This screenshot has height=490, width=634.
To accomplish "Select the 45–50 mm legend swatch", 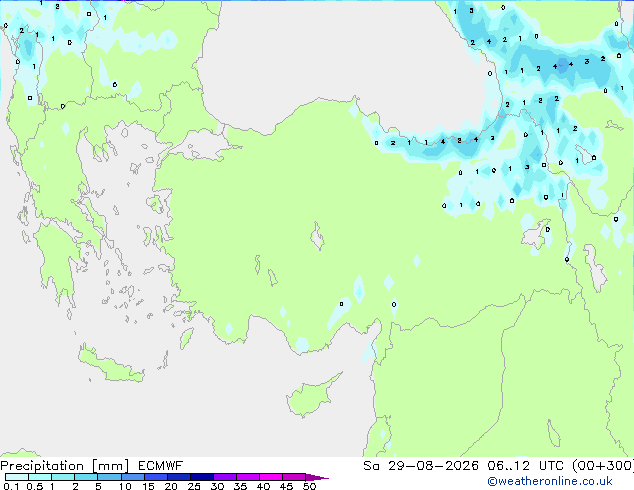I will (x=294, y=477).
